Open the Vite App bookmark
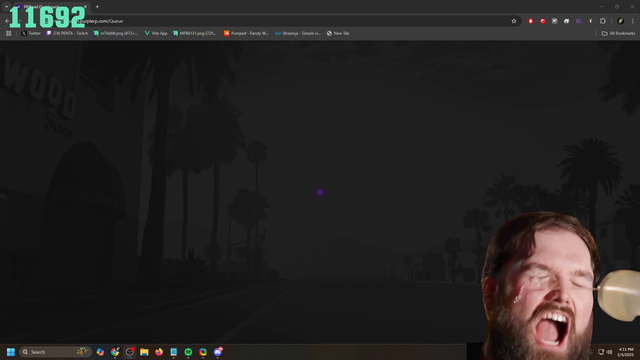 point(156,33)
